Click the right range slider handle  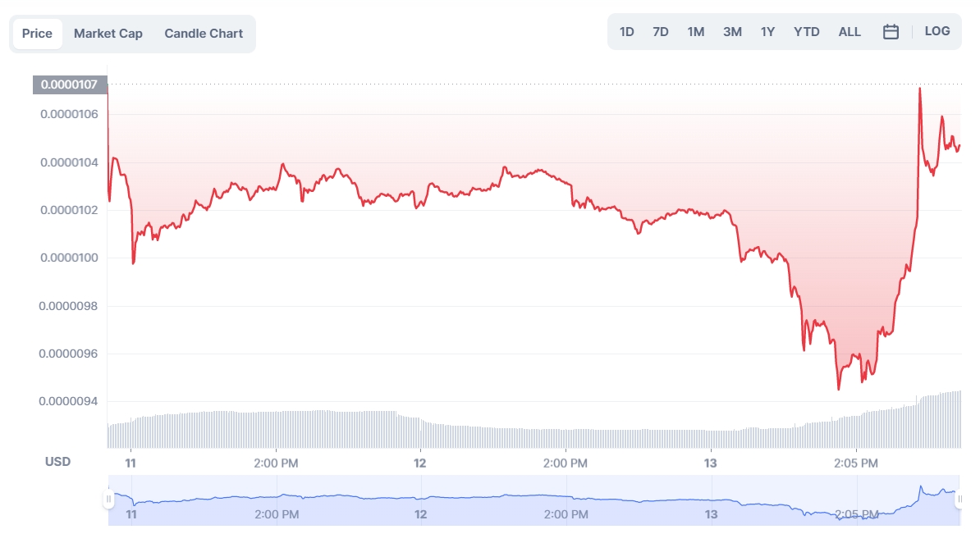click(x=959, y=499)
